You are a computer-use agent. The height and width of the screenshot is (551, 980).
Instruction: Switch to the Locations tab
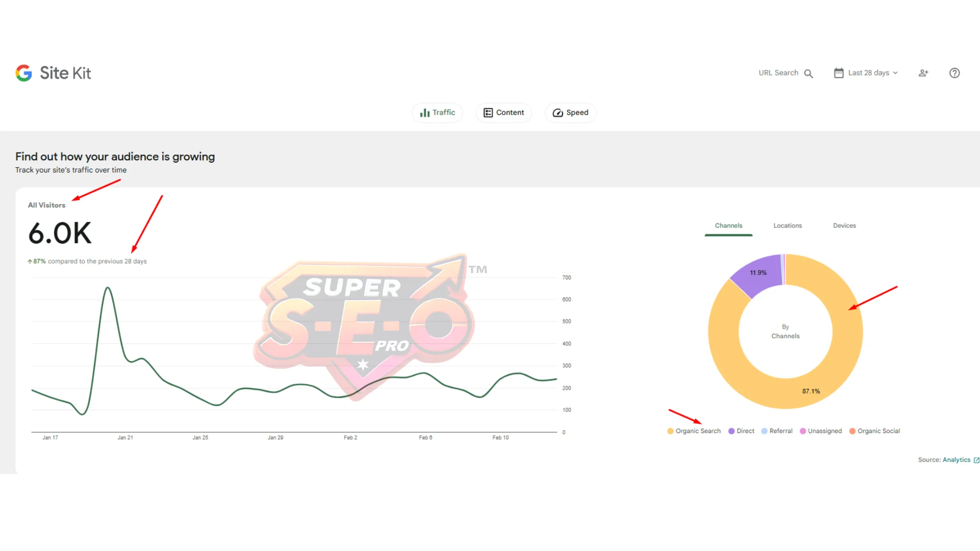click(x=788, y=226)
